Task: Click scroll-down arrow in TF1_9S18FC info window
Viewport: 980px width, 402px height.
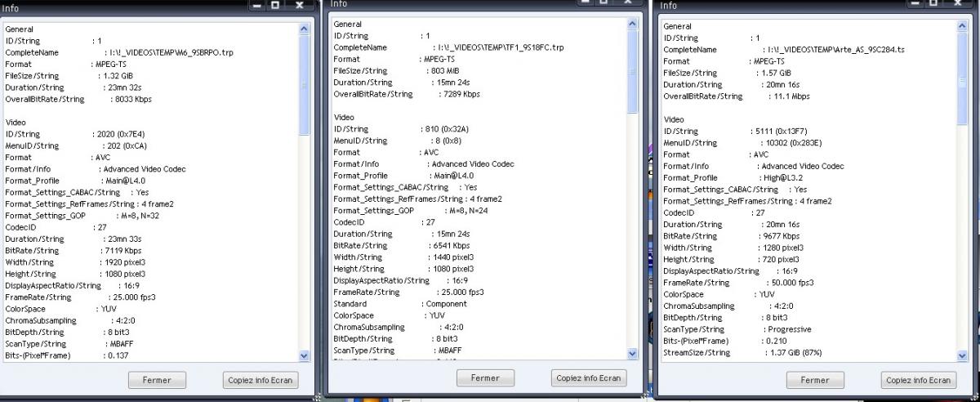Action: coord(633,353)
